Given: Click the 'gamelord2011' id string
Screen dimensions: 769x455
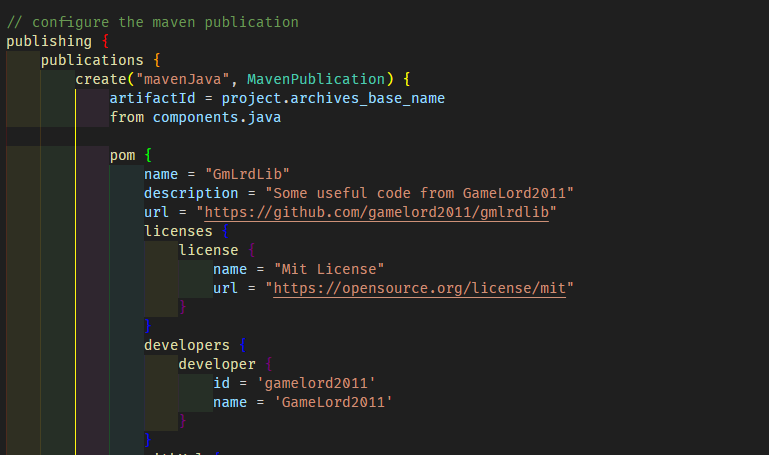Looking at the screenshot, I should (x=316, y=383).
